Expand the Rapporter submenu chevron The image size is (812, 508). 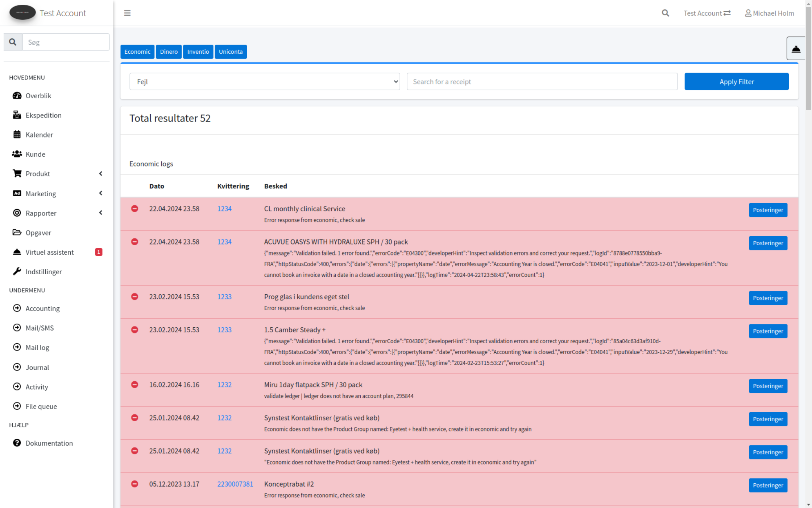[100, 213]
